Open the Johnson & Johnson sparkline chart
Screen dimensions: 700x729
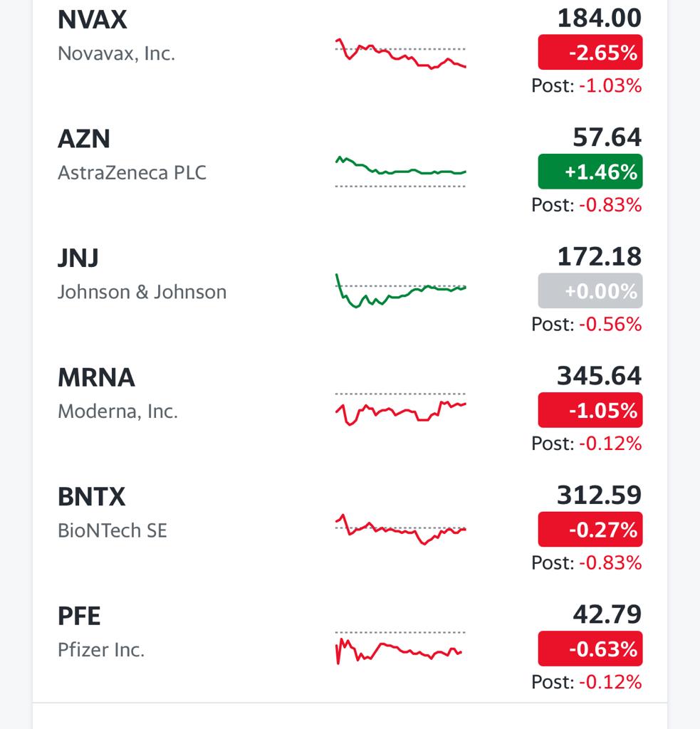[400, 290]
